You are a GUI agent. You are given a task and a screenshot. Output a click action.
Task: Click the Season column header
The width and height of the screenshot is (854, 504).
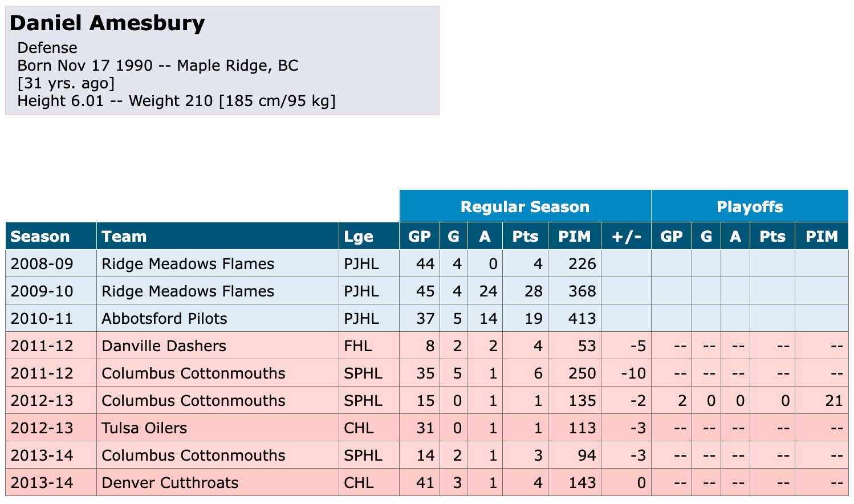pos(40,236)
